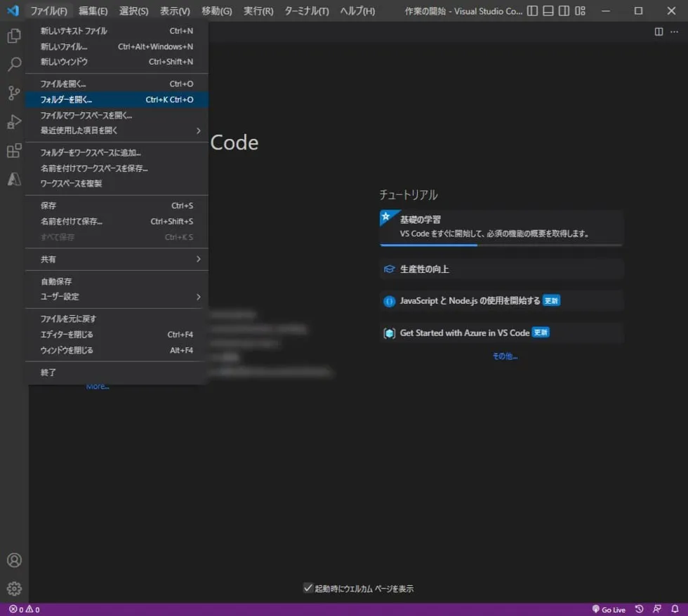Click the history icon in status bar
This screenshot has height=616, width=688.
[640, 609]
